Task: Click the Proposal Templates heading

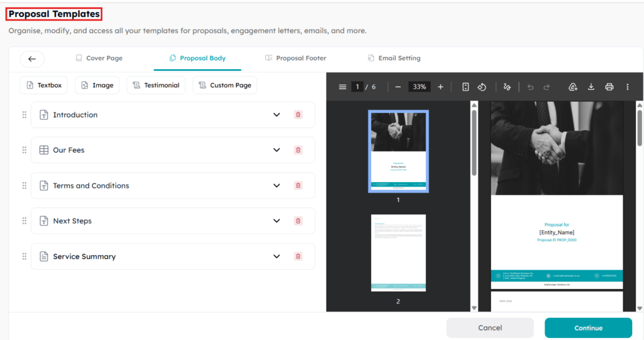Action: tap(54, 14)
